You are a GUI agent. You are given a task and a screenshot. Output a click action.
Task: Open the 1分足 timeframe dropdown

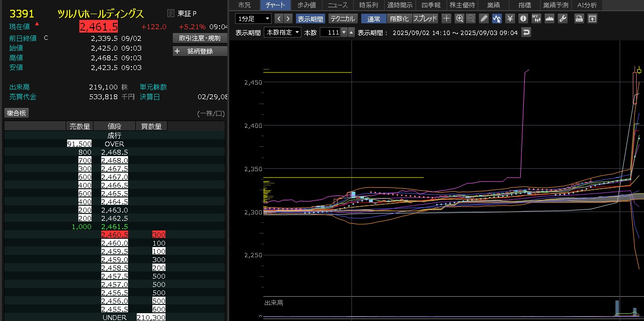[253, 18]
